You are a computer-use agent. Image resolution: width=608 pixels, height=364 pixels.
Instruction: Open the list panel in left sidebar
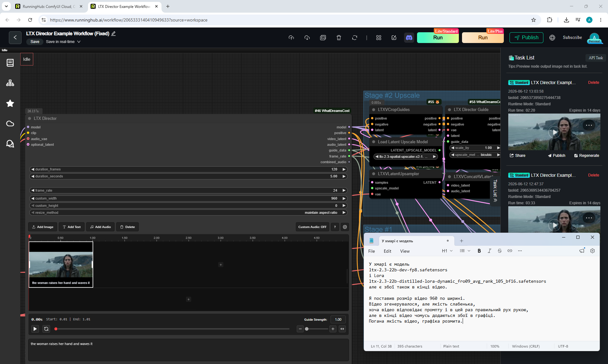[x=10, y=63]
